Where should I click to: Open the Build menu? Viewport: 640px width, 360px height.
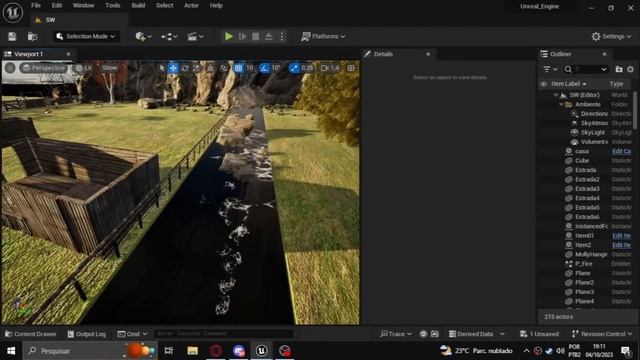(x=138, y=5)
